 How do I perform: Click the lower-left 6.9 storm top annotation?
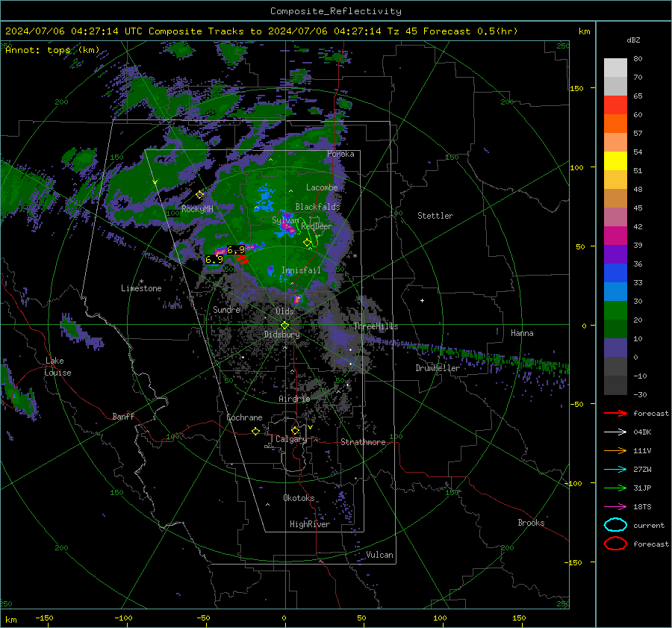[x=214, y=259]
